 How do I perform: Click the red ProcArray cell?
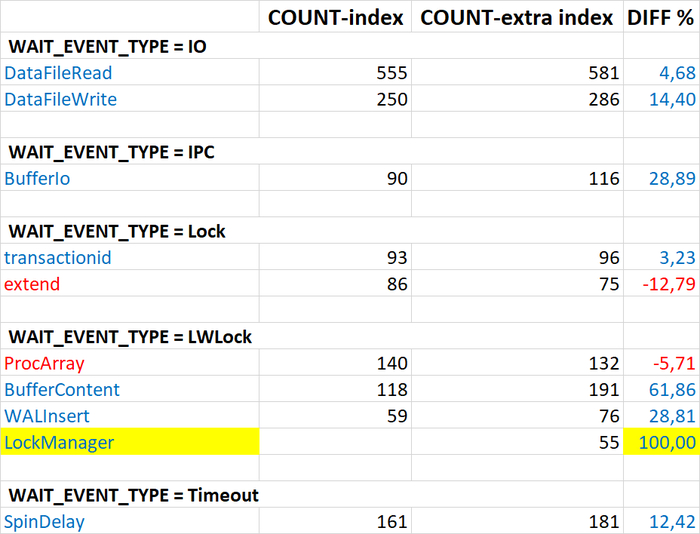[45, 363]
